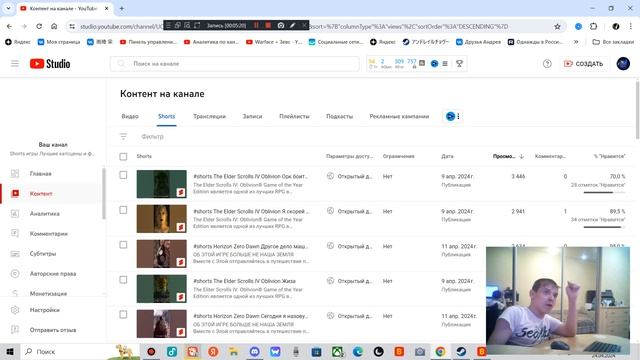
Task: Open thumbnail of Horizon Другое дело short
Action: tap(162, 254)
